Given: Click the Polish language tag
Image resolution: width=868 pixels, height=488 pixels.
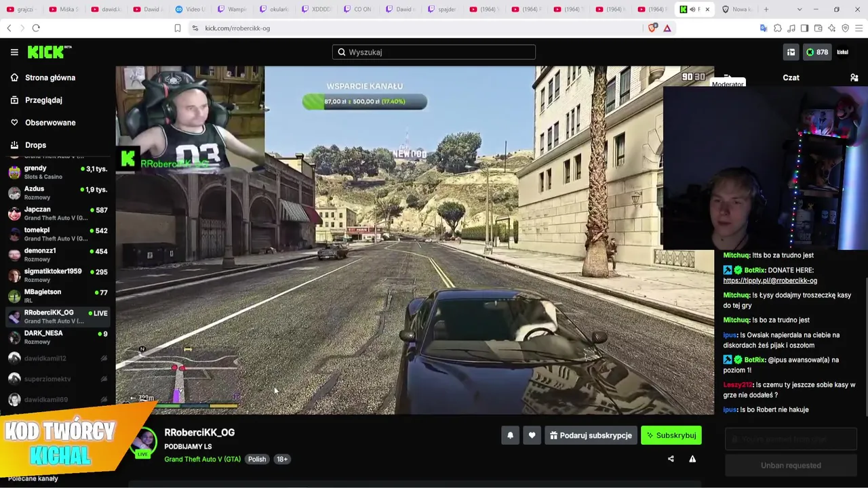Looking at the screenshot, I should pyautogui.click(x=257, y=459).
